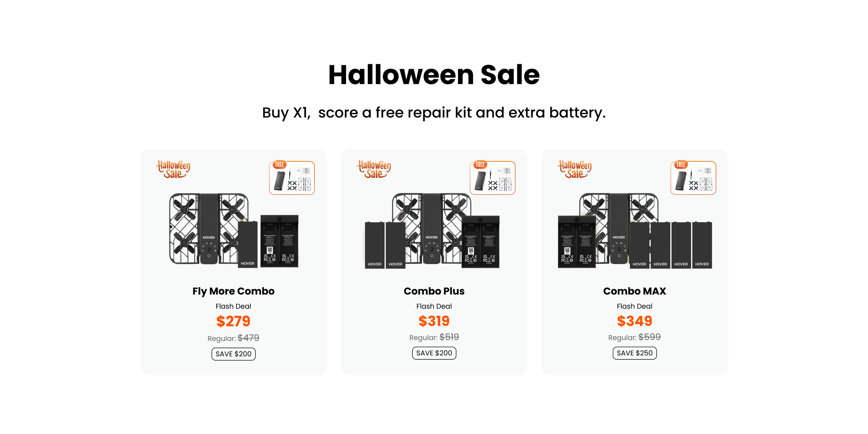Click SAVE $200 button under Combo Plus

(x=434, y=353)
